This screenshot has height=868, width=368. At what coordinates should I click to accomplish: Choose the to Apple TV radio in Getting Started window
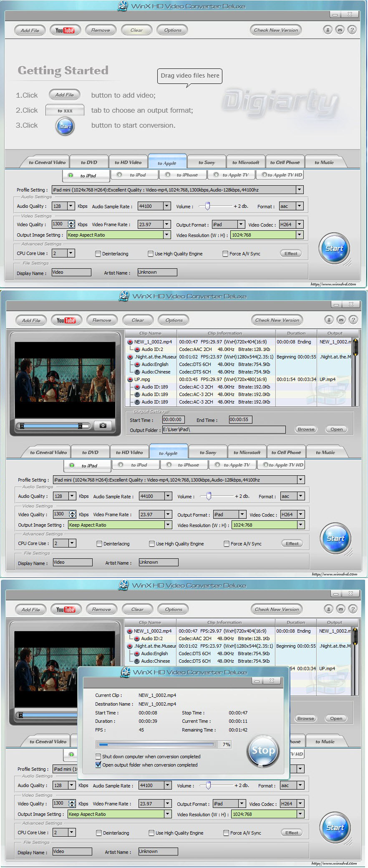tap(216, 175)
